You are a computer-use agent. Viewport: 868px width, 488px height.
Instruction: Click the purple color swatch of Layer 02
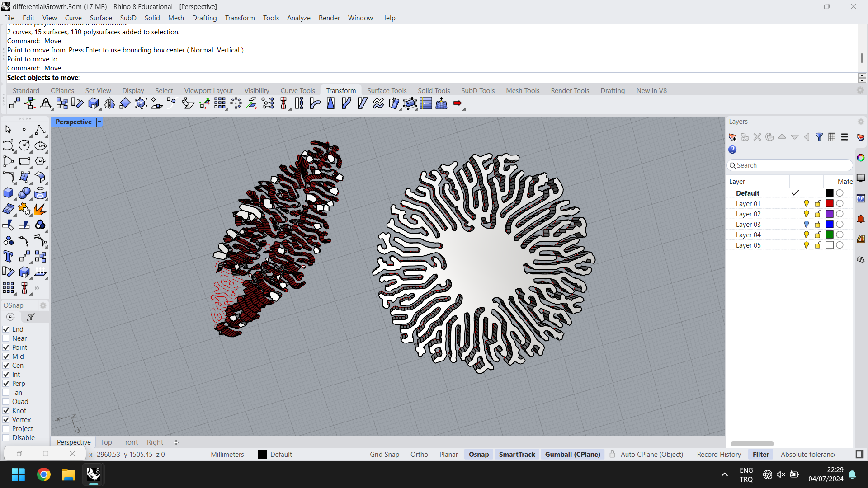[x=829, y=214]
